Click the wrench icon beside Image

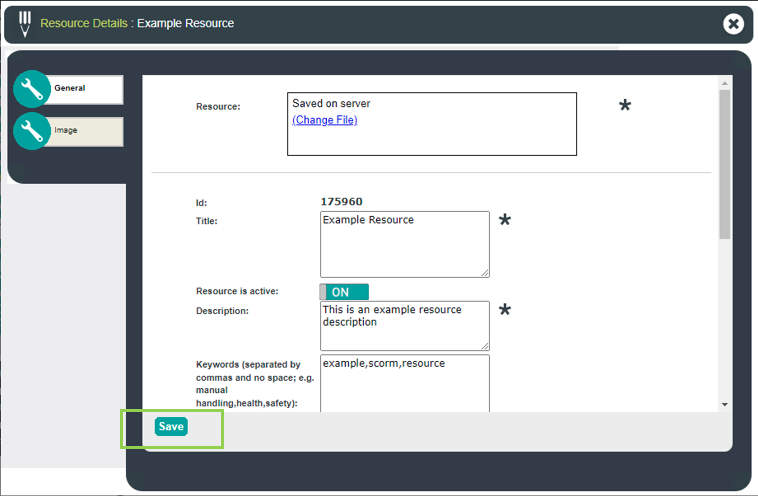[x=32, y=131]
